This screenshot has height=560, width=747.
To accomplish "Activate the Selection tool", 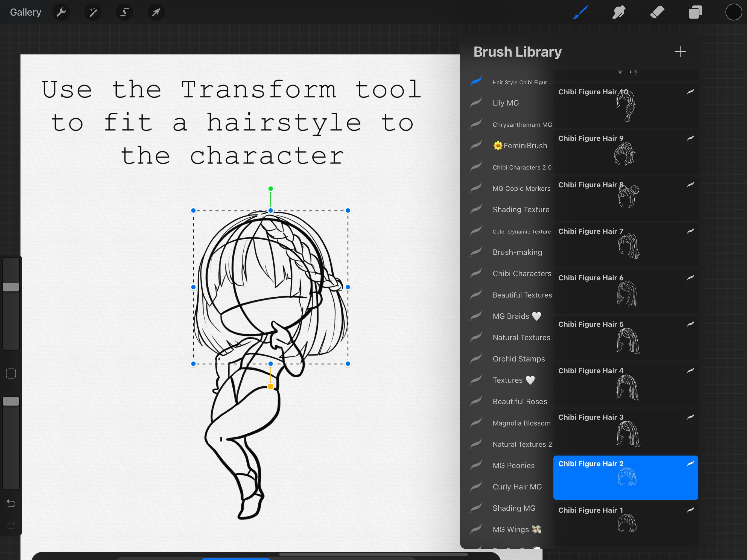I will tap(124, 12).
